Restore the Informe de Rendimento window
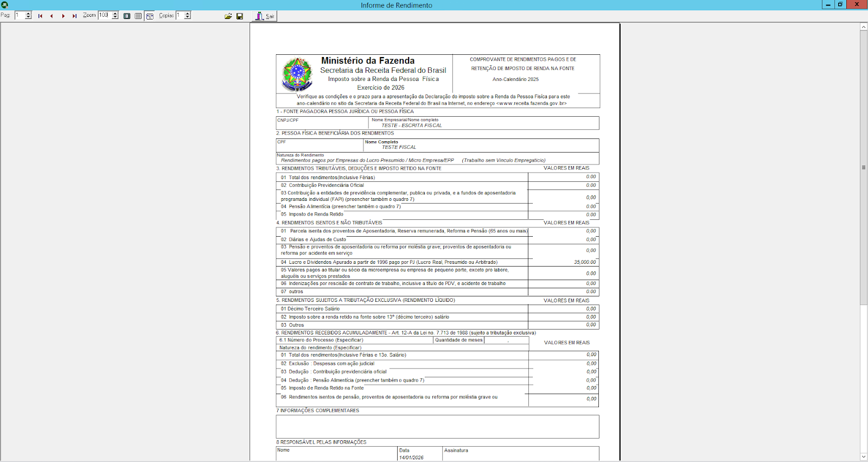The image size is (868, 462). coord(840,4)
